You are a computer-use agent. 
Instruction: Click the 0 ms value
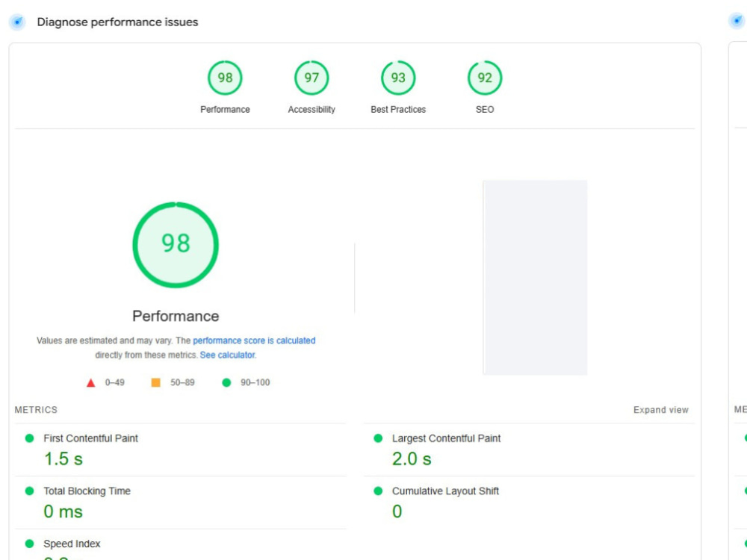(x=63, y=512)
